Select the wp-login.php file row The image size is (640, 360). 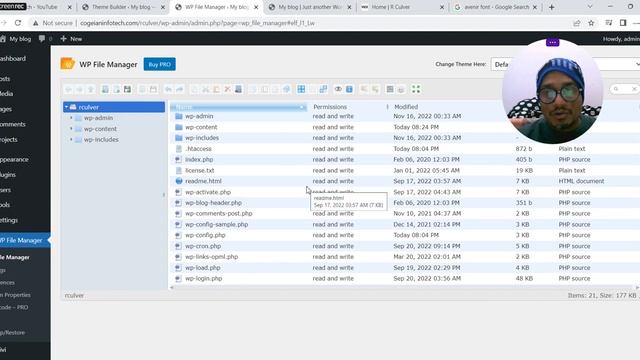tap(404, 278)
